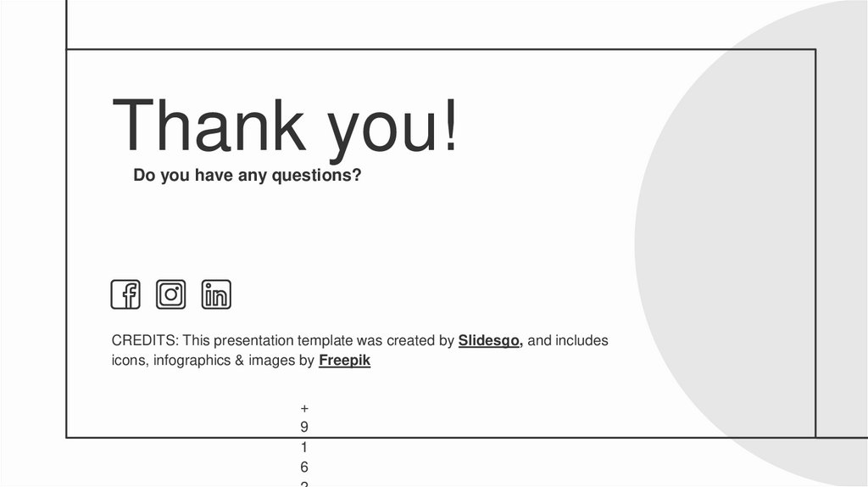Click the plus sign in vertical number
868x487 pixels.
click(x=304, y=408)
